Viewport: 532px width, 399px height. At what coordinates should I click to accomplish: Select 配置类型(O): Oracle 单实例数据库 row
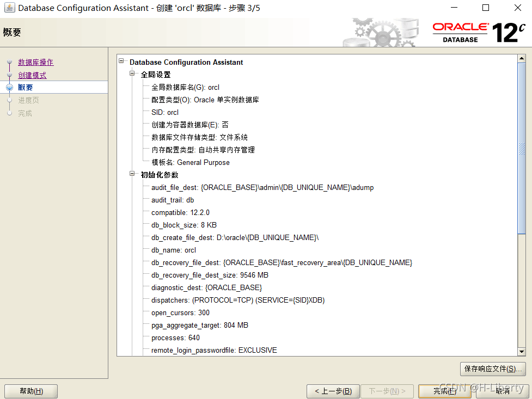[x=205, y=100]
